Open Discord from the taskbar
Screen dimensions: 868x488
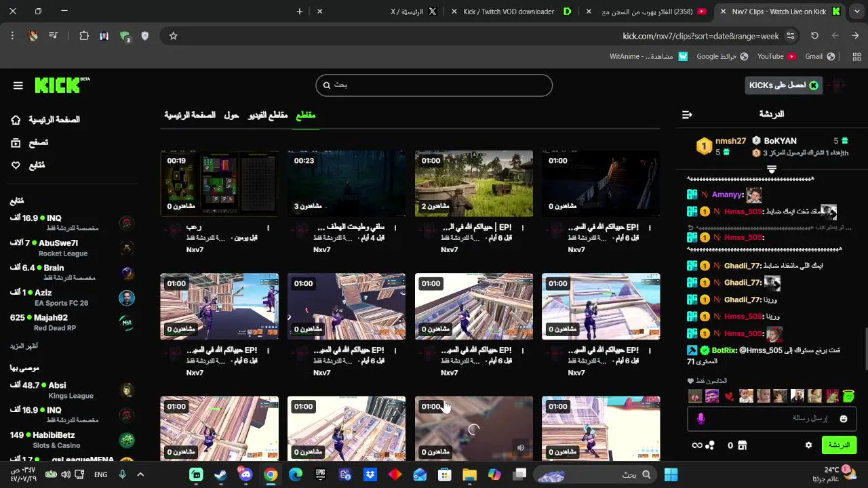245,474
